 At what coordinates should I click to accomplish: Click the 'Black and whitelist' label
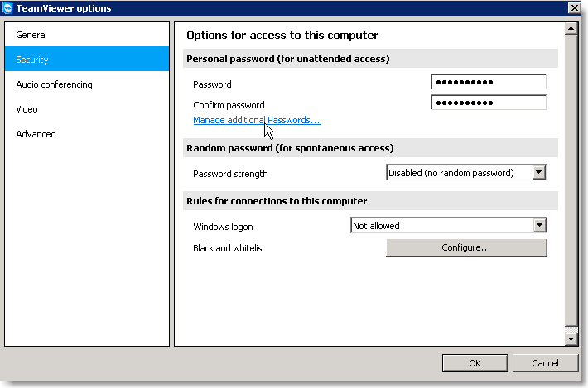229,248
